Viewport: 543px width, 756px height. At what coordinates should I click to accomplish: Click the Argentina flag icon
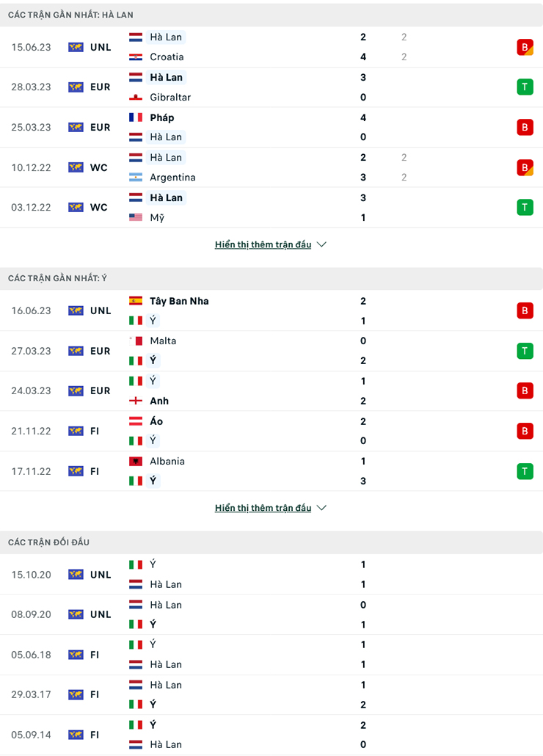[136, 177]
